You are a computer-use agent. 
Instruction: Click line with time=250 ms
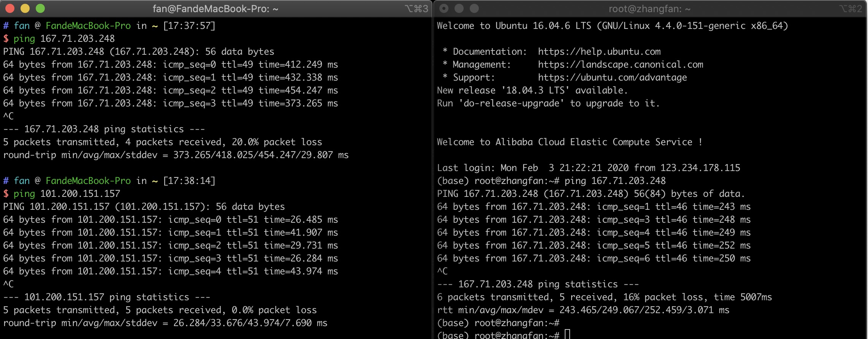pos(594,258)
